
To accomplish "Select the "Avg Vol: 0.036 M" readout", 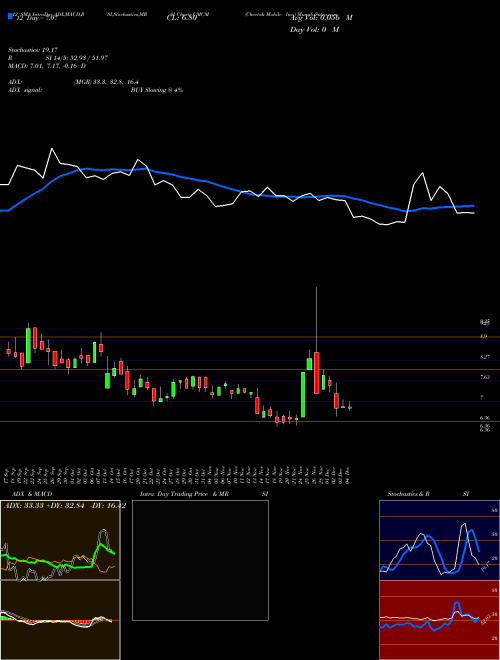I will [321, 18].
